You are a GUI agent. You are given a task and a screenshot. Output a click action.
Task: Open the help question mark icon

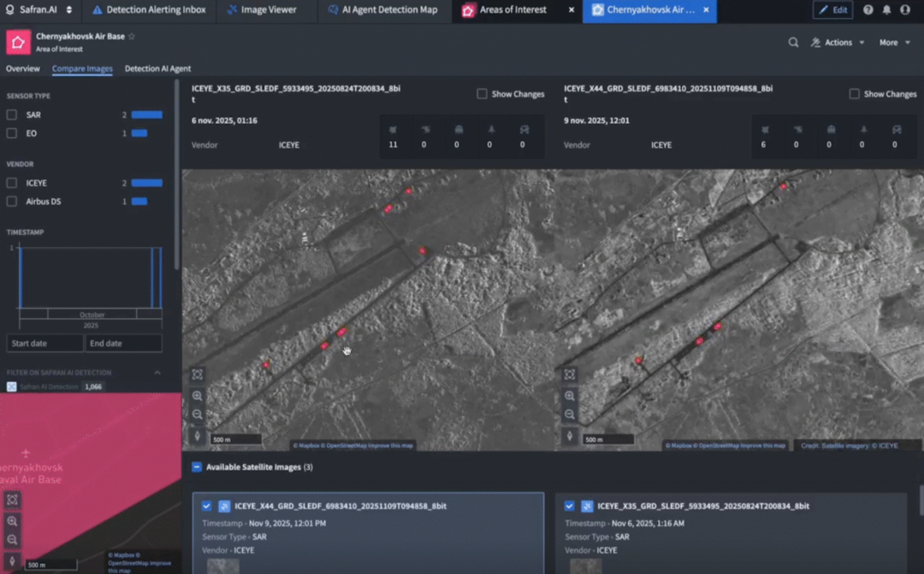coord(868,10)
